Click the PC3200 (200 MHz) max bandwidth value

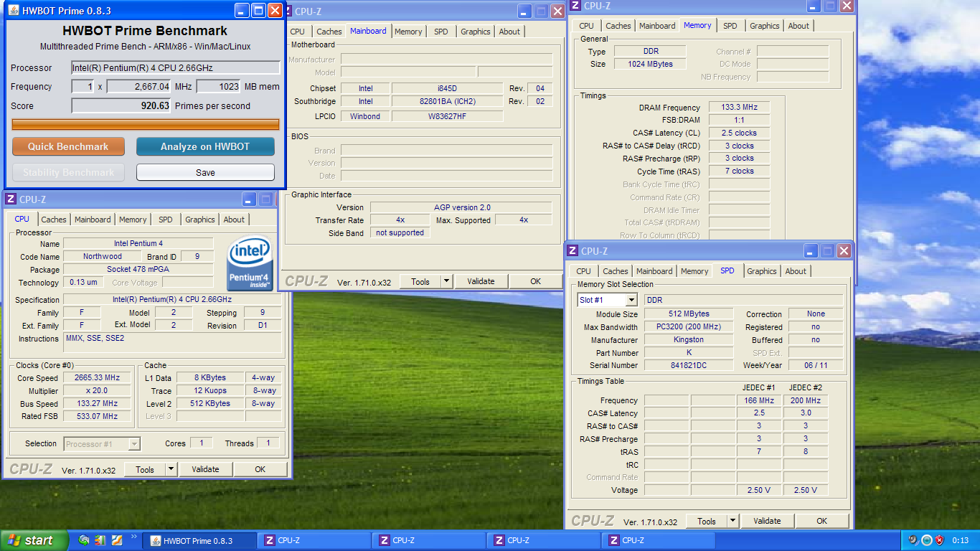click(x=689, y=327)
